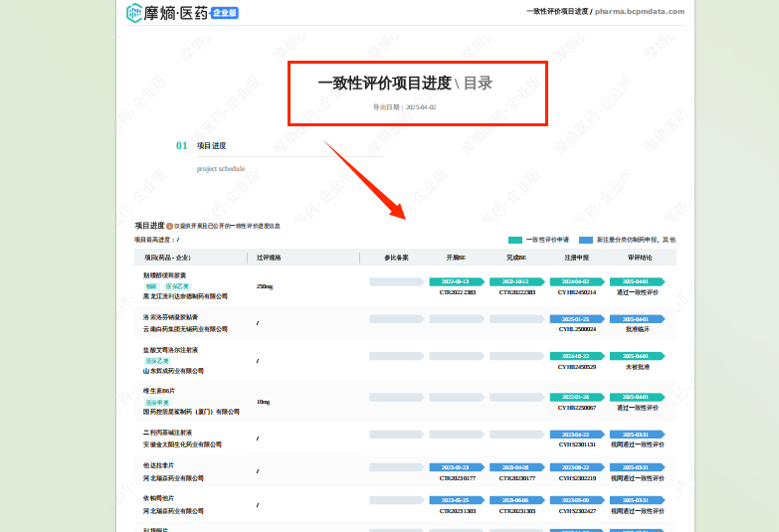This screenshot has width=779, height=532.
Task: Click the 医保甲类 tag under 维生素B6片
Action: 157,402
